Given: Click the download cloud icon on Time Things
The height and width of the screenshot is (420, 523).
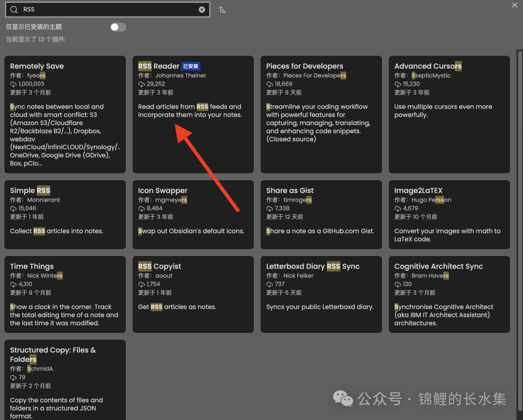Looking at the screenshot, I should pyautogui.click(x=13, y=284).
